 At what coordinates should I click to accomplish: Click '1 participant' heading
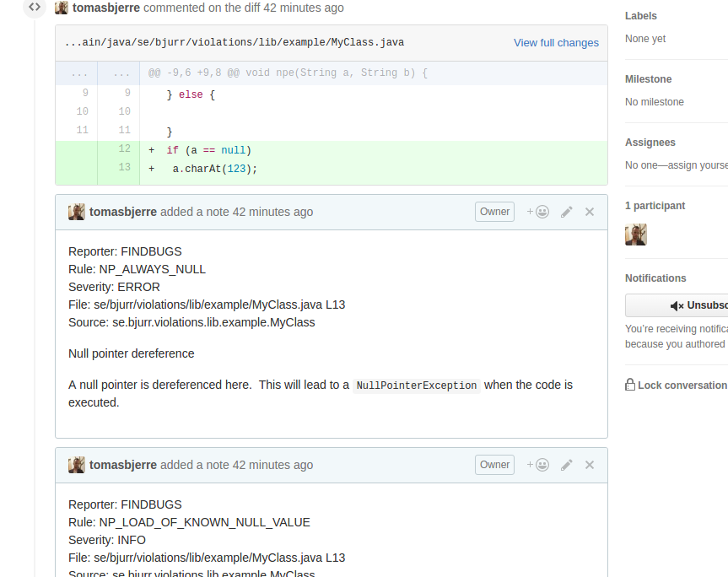(655, 206)
